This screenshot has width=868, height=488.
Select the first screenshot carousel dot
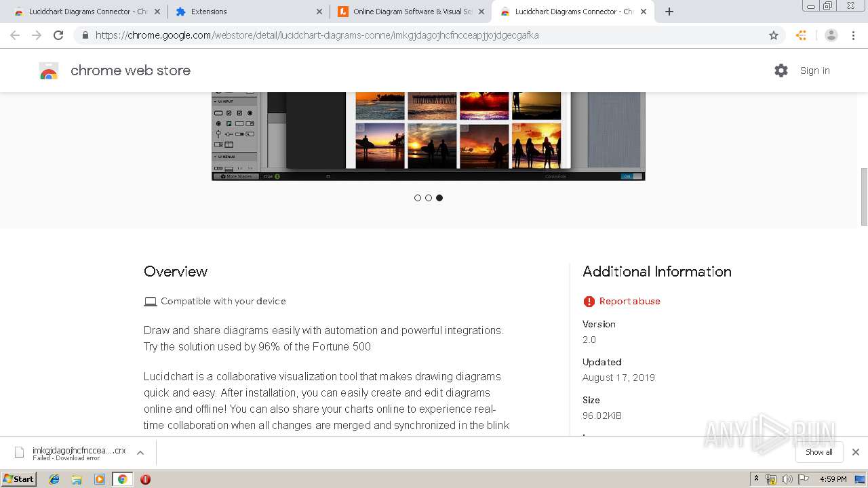pyautogui.click(x=418, y=198)
